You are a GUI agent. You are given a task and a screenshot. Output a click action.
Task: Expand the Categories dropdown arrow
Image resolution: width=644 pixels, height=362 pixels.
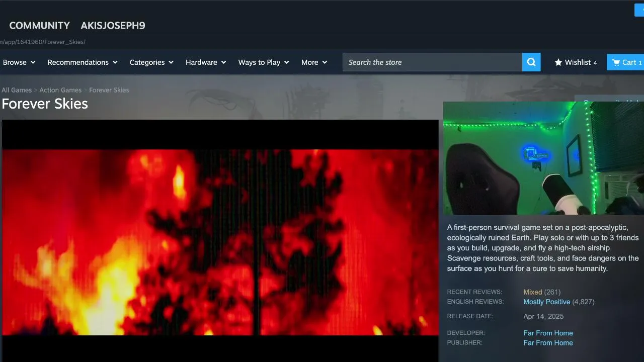coord(171,62)
